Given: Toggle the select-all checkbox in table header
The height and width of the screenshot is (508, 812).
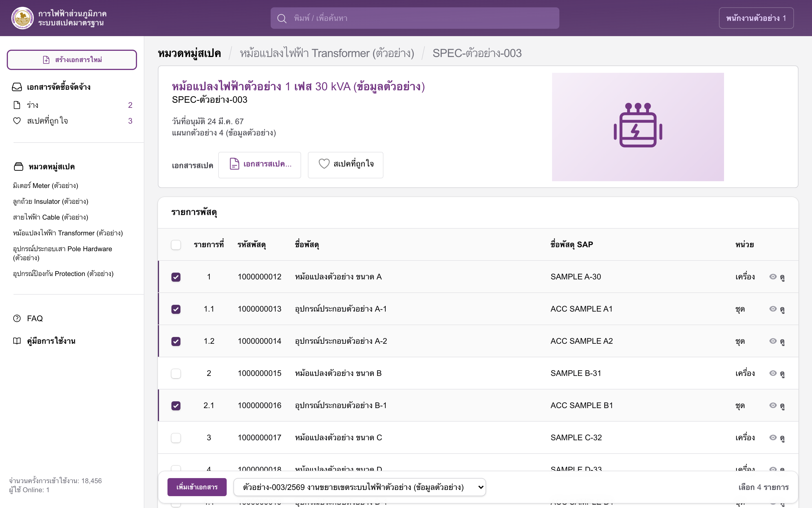Looking at the screenshot, I should (x=176, y=245).
